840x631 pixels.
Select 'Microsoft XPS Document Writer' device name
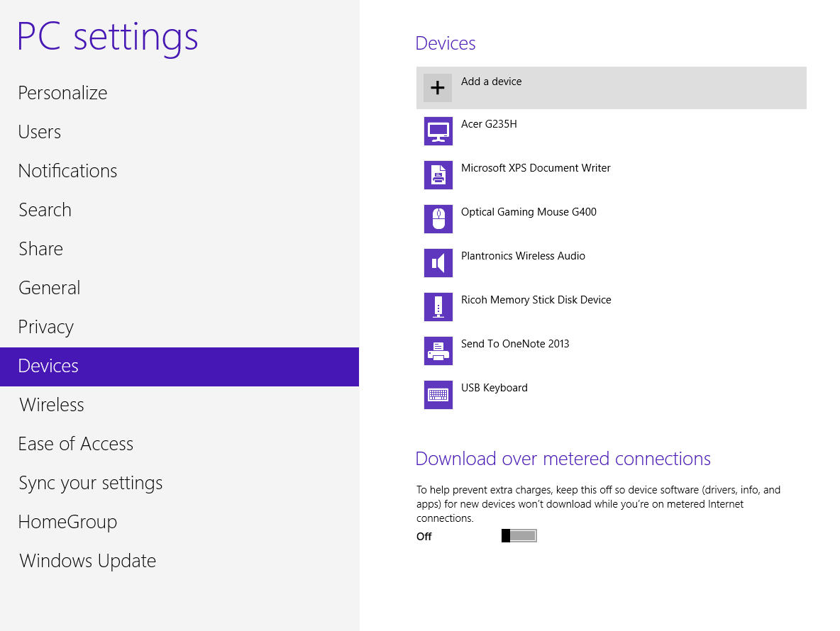coord(536,168)
